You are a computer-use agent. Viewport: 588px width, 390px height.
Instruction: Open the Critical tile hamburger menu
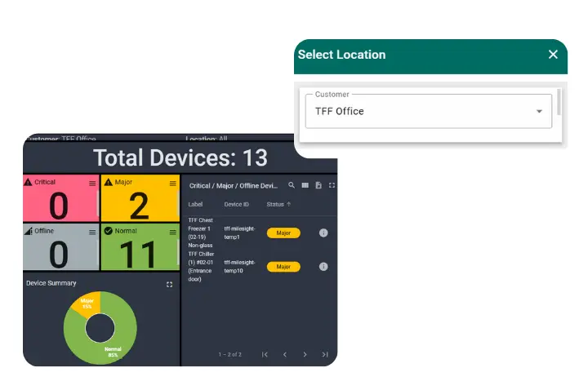click(x=92, y=184)
